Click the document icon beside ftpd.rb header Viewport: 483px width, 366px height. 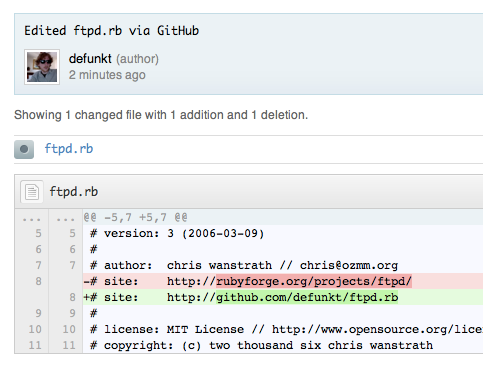click(x=32, y=192)
